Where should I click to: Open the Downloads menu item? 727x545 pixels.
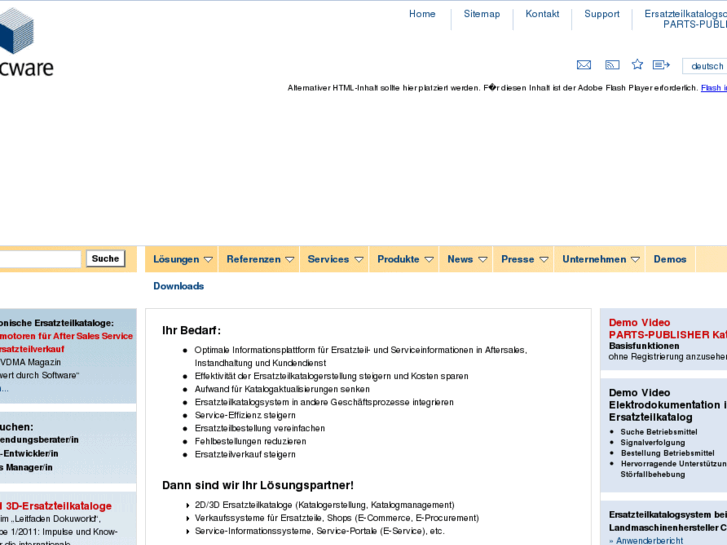click(x=179, y=286)
